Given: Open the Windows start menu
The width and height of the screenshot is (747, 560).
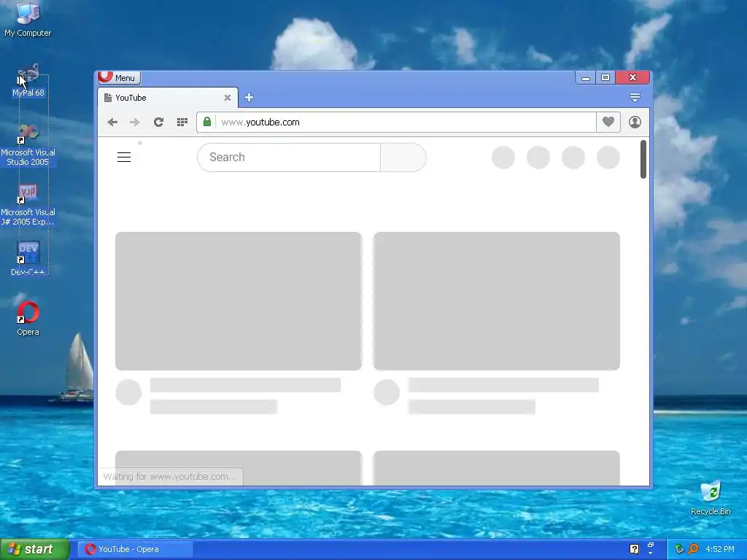Looking at the screenshot, I should 35,549.
